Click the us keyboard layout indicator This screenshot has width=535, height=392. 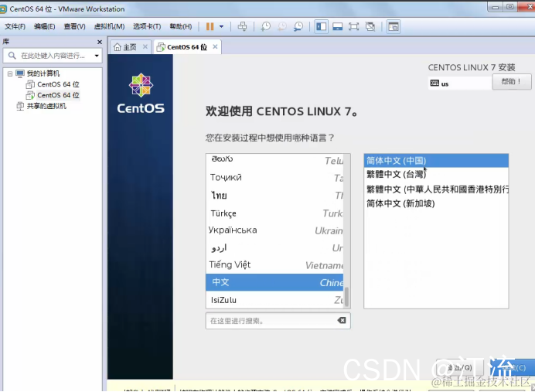pos(459,84)
